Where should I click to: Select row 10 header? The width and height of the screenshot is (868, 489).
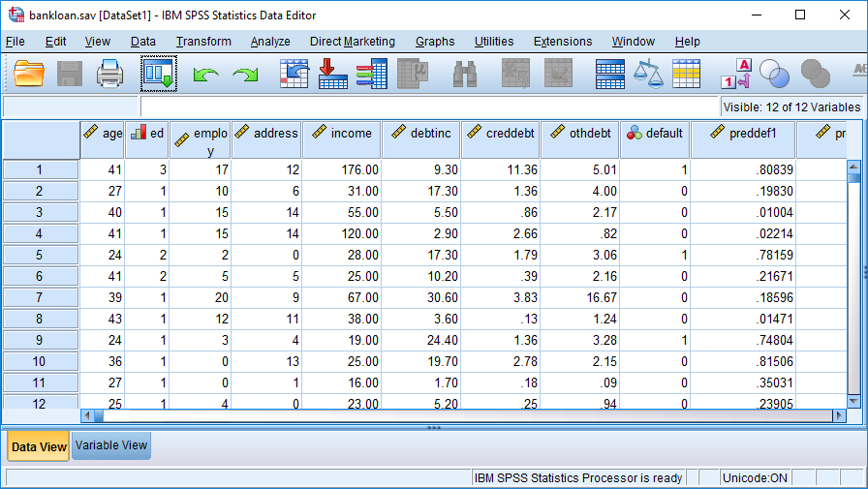(x=41, y=362)
